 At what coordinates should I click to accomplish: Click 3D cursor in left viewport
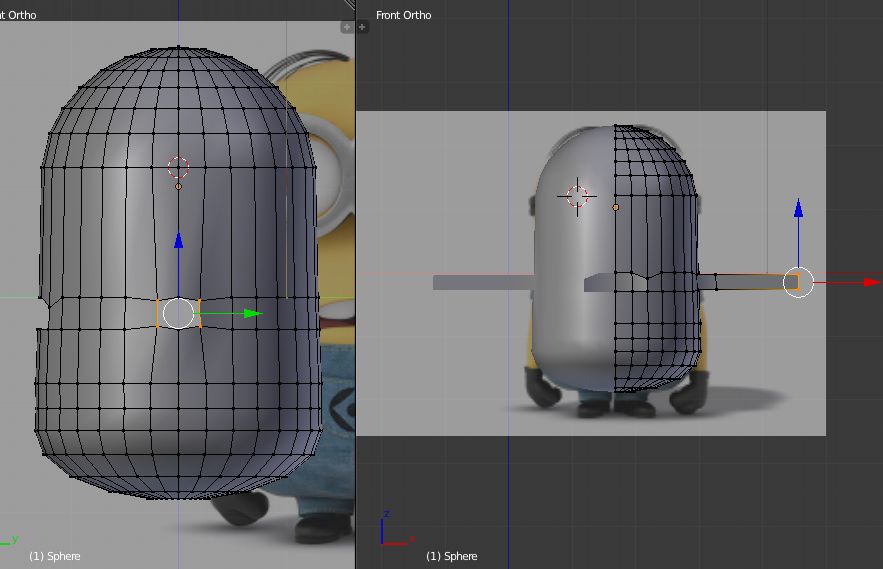(x=179, y=167)
